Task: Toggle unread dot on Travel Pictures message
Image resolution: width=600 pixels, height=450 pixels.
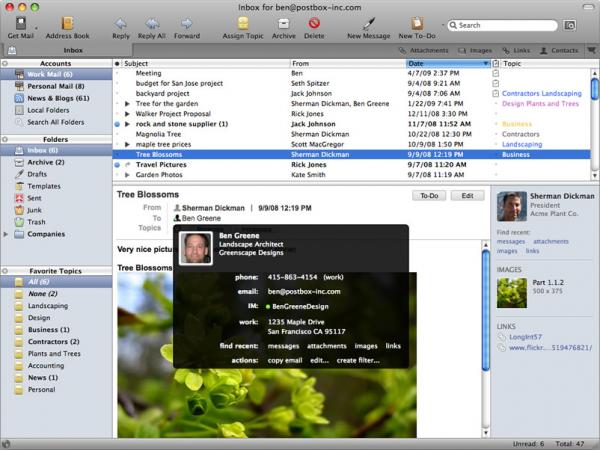Action: (x=118, y=165)
